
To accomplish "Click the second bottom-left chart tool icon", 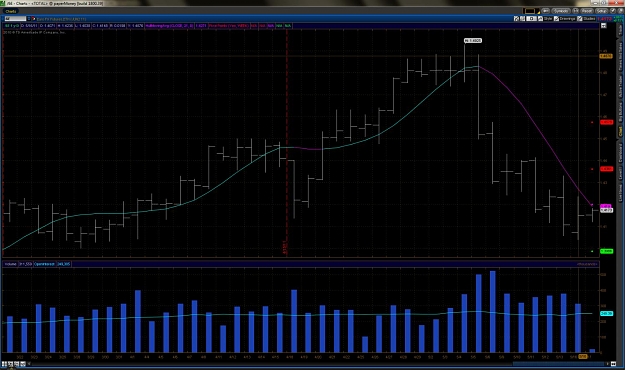I will [x=11, y=364].
